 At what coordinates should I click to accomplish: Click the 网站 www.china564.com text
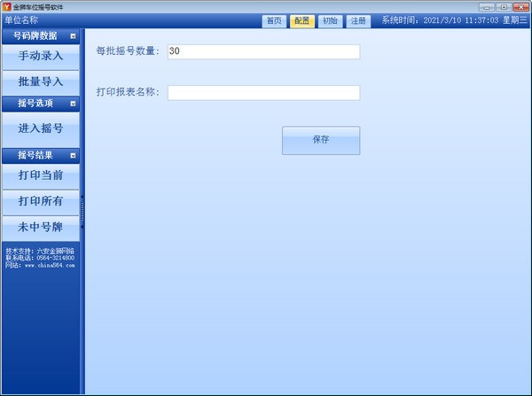[40, 265]
